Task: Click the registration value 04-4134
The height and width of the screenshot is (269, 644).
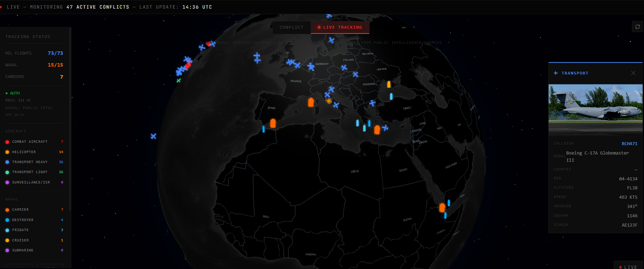Action: (x=628, y=179)
